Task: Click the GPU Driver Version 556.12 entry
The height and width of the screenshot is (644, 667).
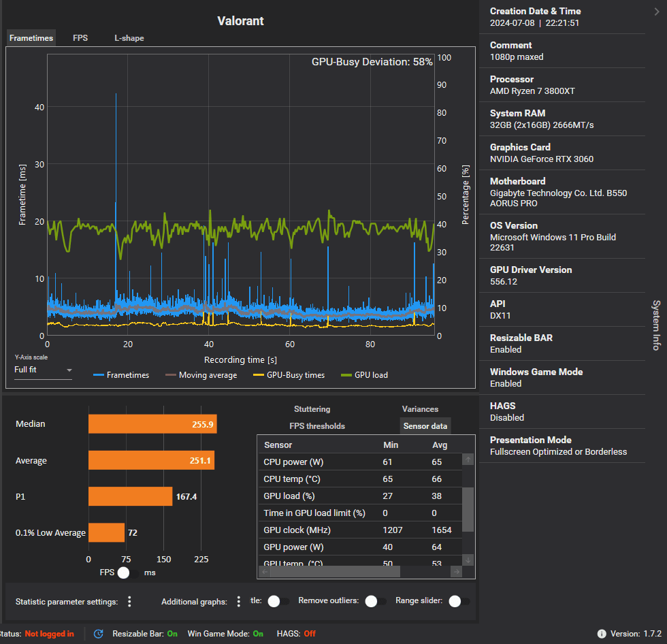Action: (x=562, y=276)
